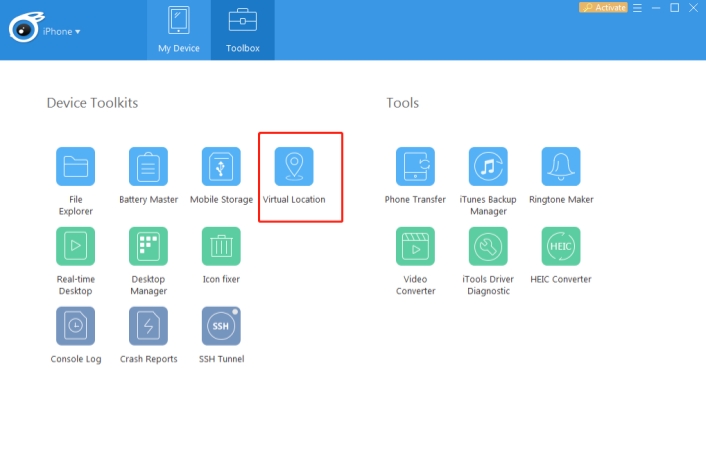Click the Device Toolkits heading
The image size is (706, 450).
click(92, 103)
